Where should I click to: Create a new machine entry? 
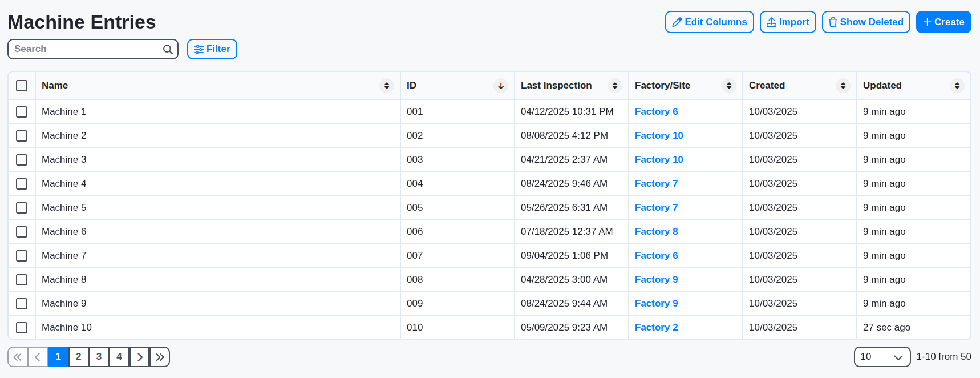[943, 22]
